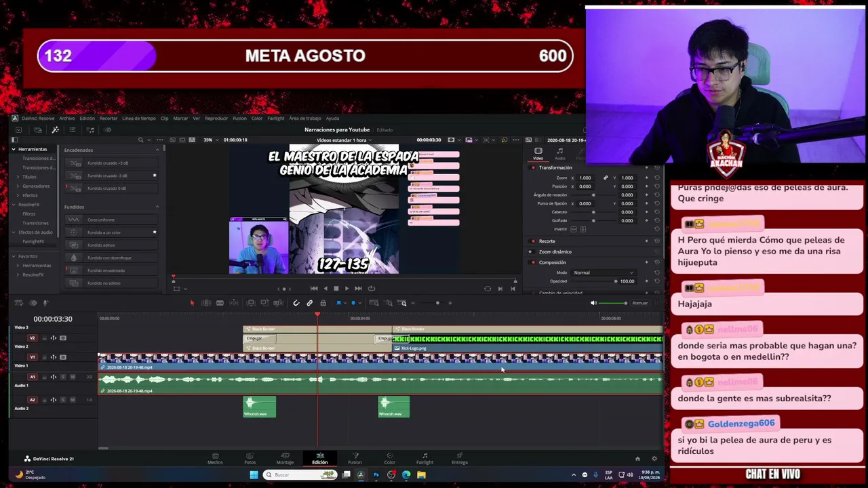This screenshot has width=868, height=488.
Task: Stop playback in the viewer
Action: tap(336, 288)
